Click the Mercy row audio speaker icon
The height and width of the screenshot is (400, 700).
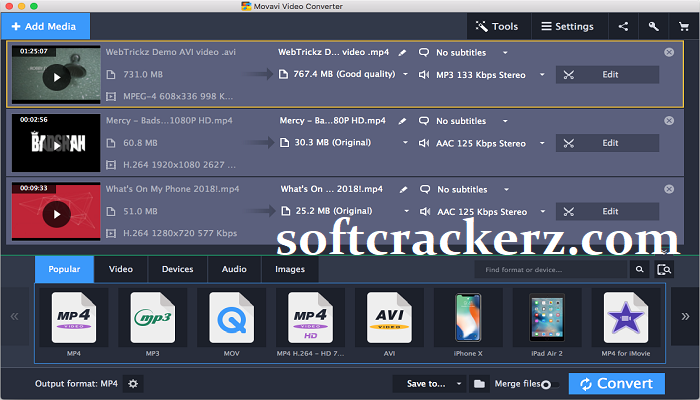[424, 143]
